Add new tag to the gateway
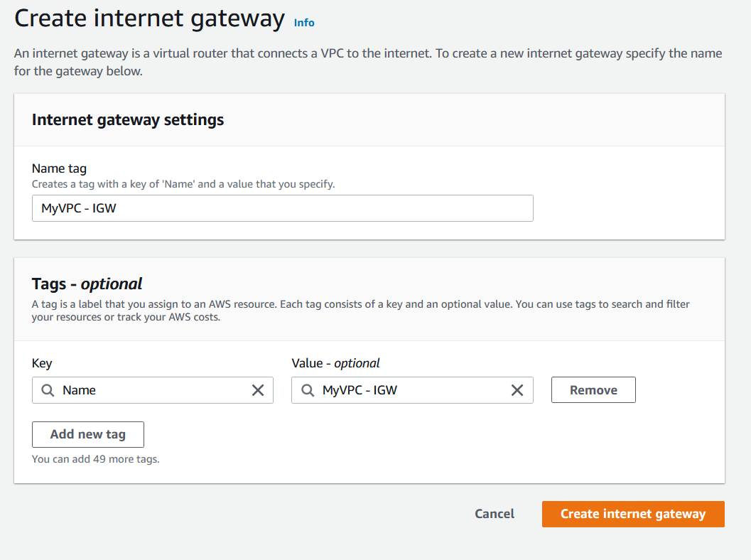The image size is (751, 560). (88, 434)
